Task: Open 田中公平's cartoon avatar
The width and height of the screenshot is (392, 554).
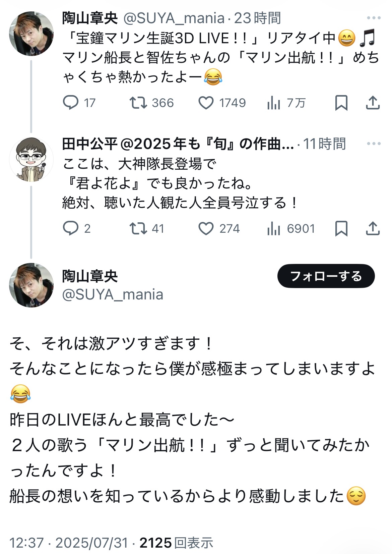Action: pyautogui.click(x=31, y=159)
